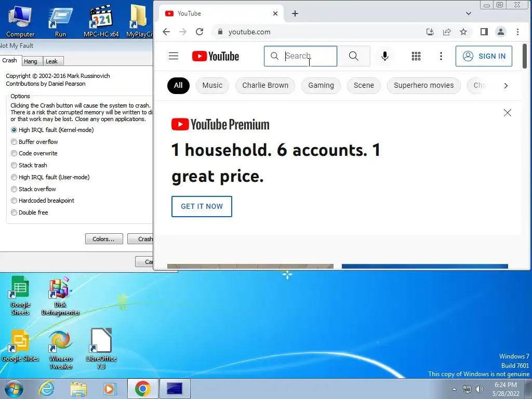The height and width of the screenshot is (399, 532).
Task: Open a new Chrome tab
Action: [295, 14]
